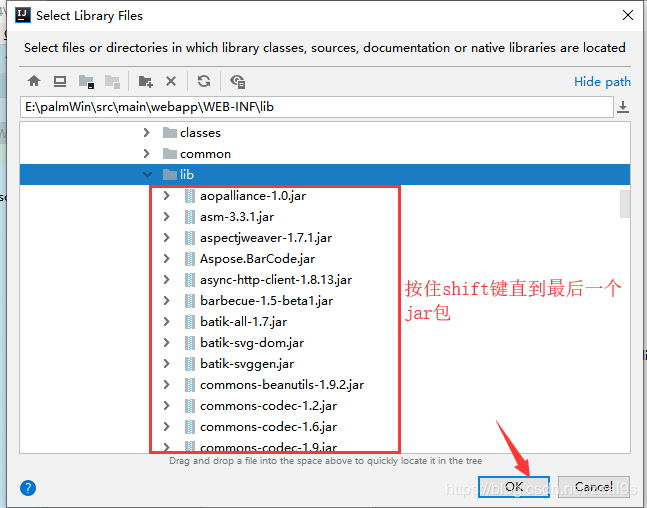The width and height of the screenshot is (647, 508).
Task: Expand aspectjweaver-1.7.1.jar node
Action: [x=166, y=238]
